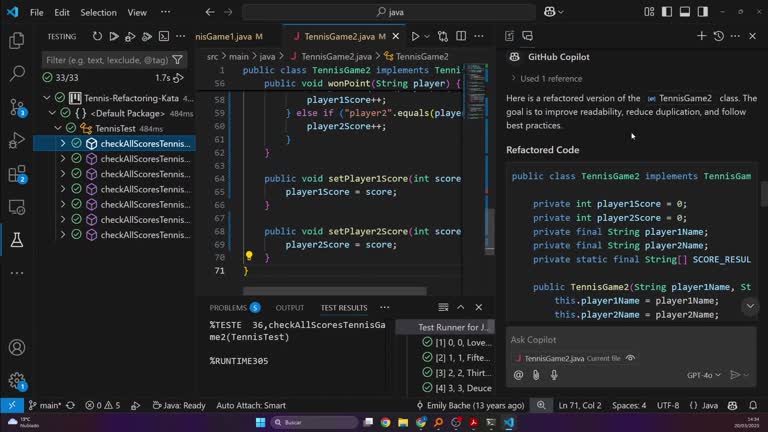Switch to PROBLEMS panel tab
This screenshot has height=432, width=768.
click(235, 308)
